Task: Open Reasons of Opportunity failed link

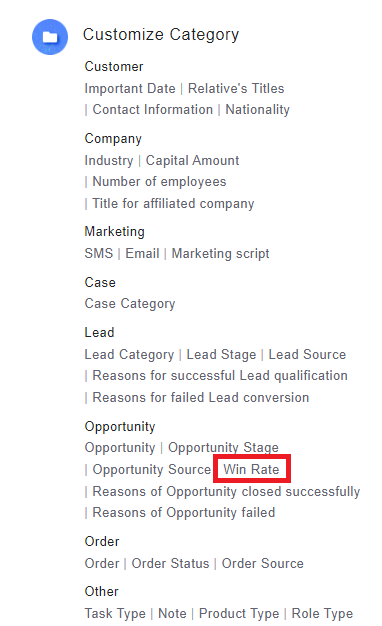Action: click(x=184, y=513)
